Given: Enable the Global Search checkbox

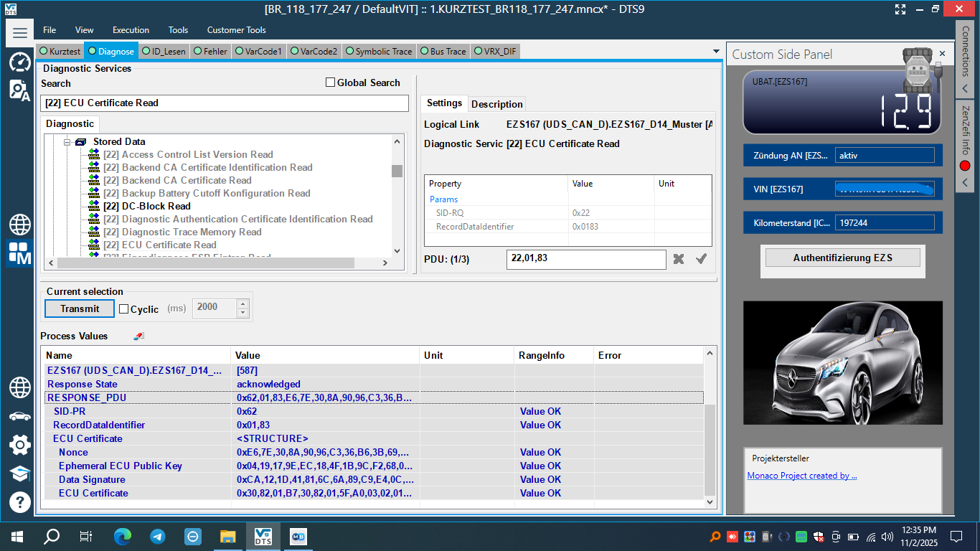Looking at the screenshot, I should 331,82.
